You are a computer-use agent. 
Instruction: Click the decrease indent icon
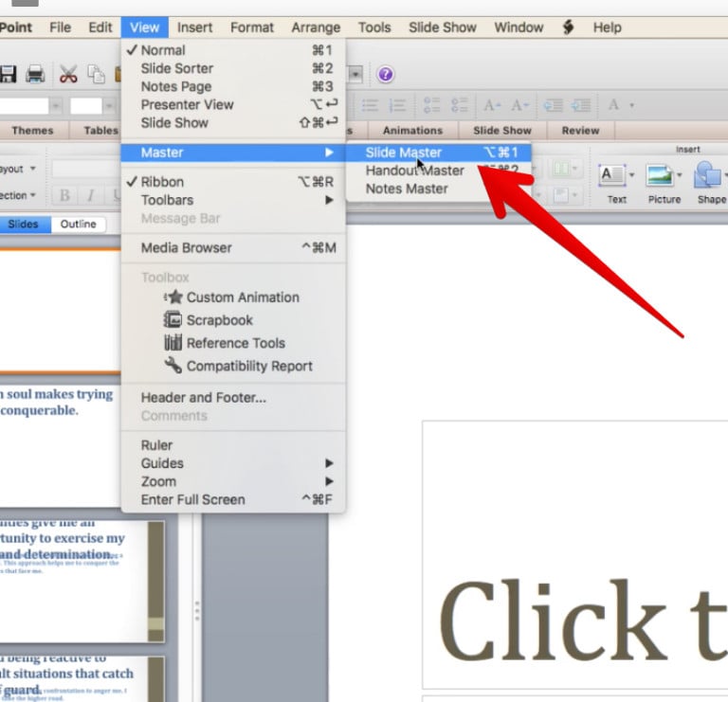553,105
